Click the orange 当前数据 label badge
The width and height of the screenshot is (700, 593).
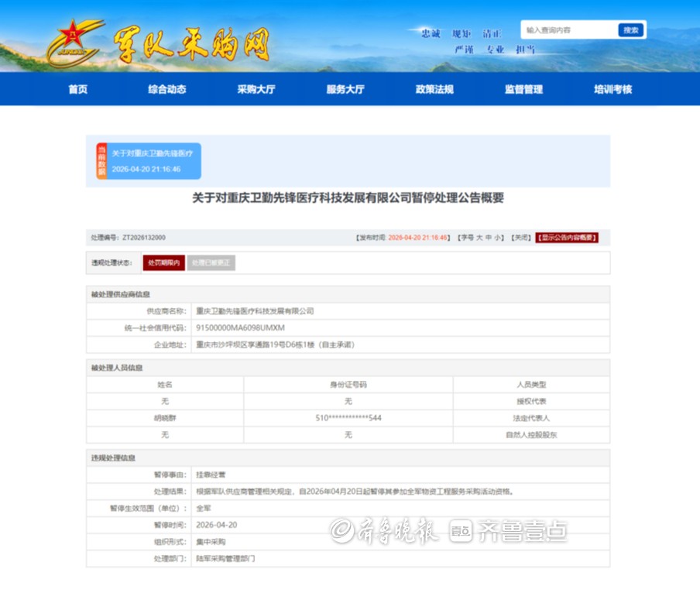coord(101,161)
